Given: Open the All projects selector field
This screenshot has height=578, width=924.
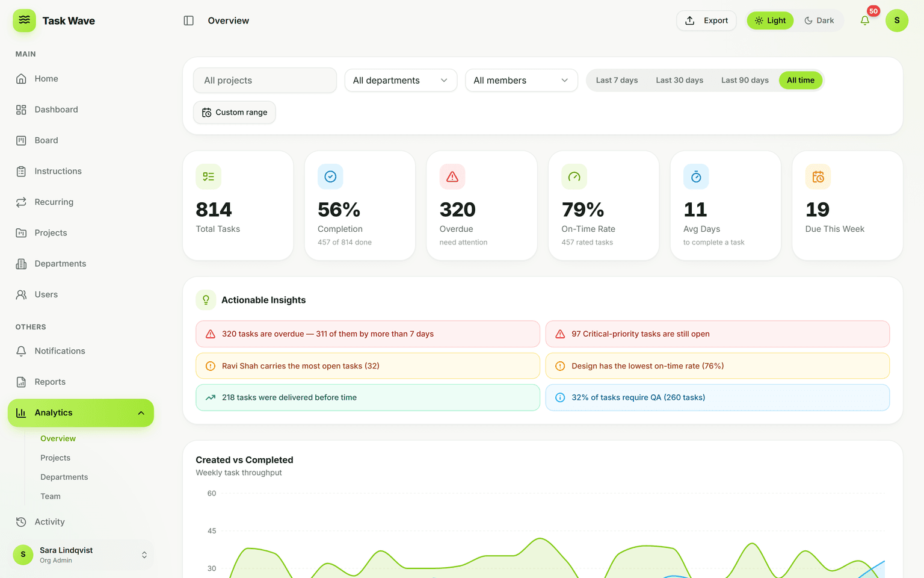Looking at the screenshot, I should (265, 80).
